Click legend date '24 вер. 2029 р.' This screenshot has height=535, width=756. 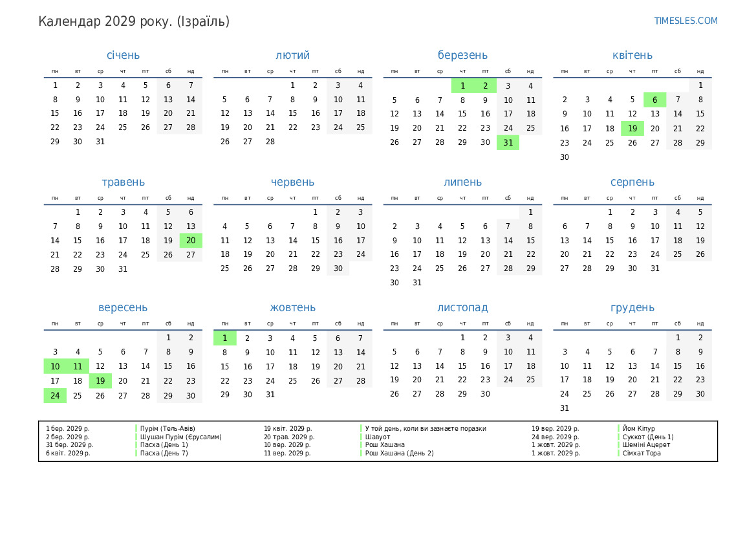click(556, 437)
